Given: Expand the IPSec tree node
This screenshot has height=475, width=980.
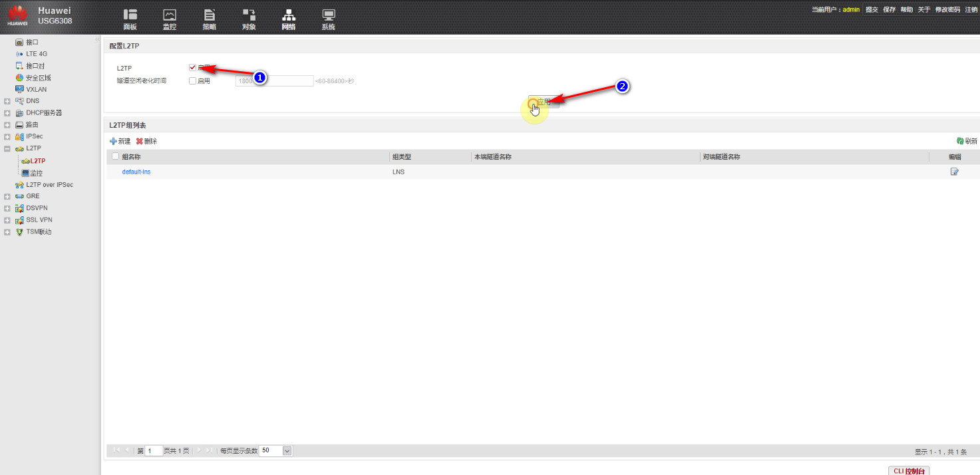Looking at the screenshot, I should (7, 136).
